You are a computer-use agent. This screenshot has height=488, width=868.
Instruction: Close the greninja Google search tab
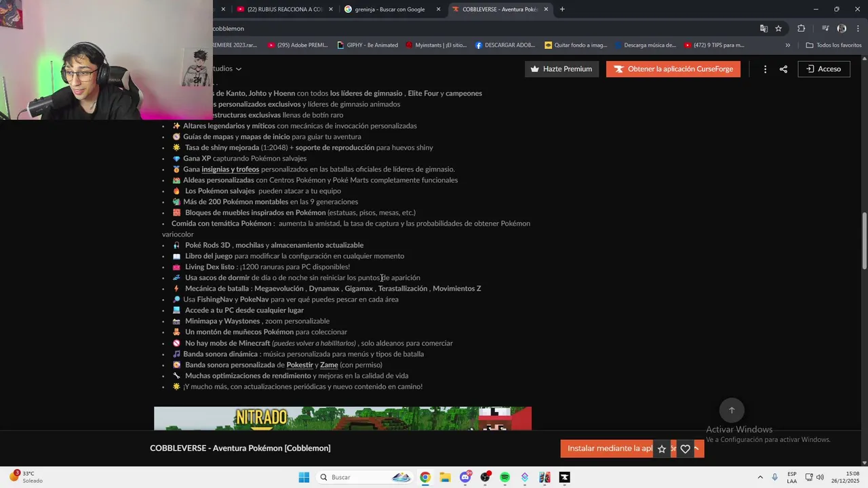pyautogui.click(x=438, y=9)
